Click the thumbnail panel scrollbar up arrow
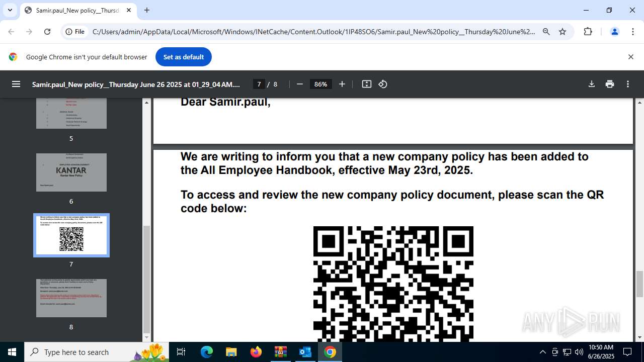The image size is (644, 362). (147, 103)
